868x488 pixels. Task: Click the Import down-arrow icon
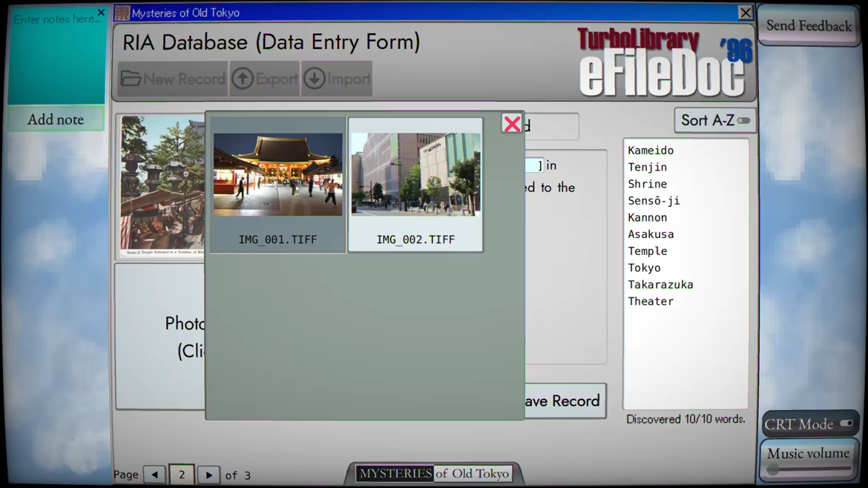(314, 79)
